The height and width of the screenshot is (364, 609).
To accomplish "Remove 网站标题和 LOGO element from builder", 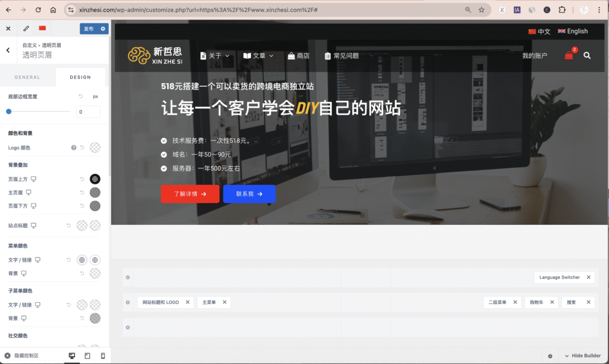I will coord(187,302).
